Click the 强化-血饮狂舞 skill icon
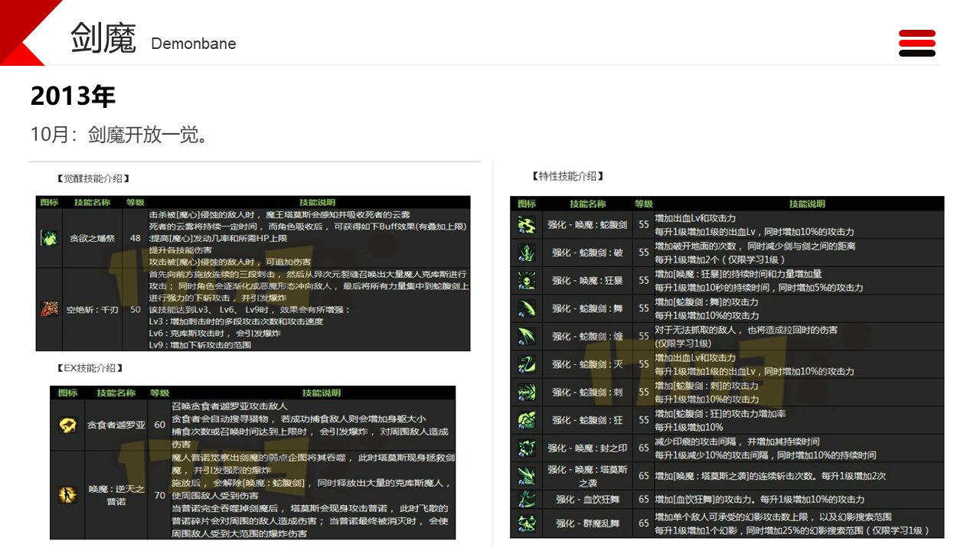This screenshot has width=980, height=551. 526,500
